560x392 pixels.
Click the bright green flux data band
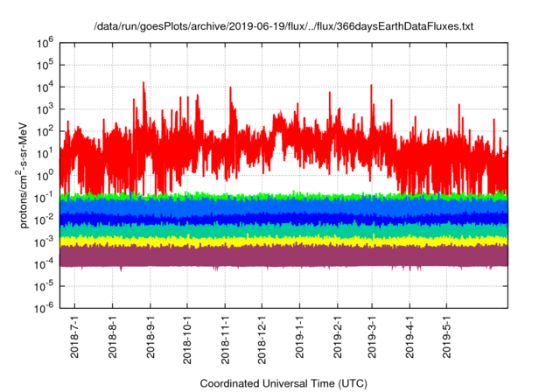(x=283, y=196)
